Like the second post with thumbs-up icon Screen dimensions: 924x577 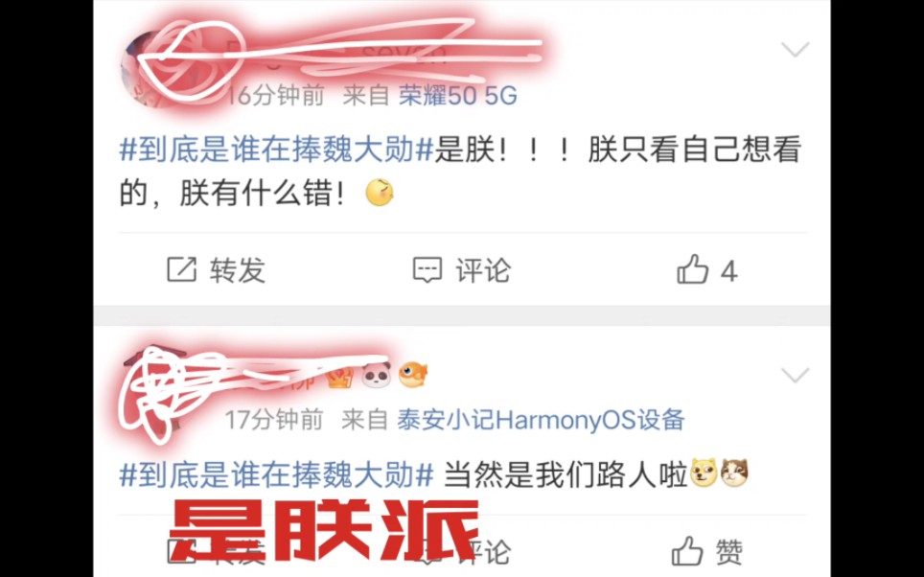(687, 551)
